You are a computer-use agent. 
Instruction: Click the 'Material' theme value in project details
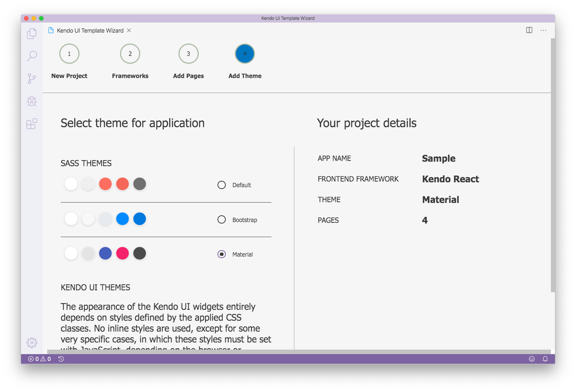click(x=441, y=200)
